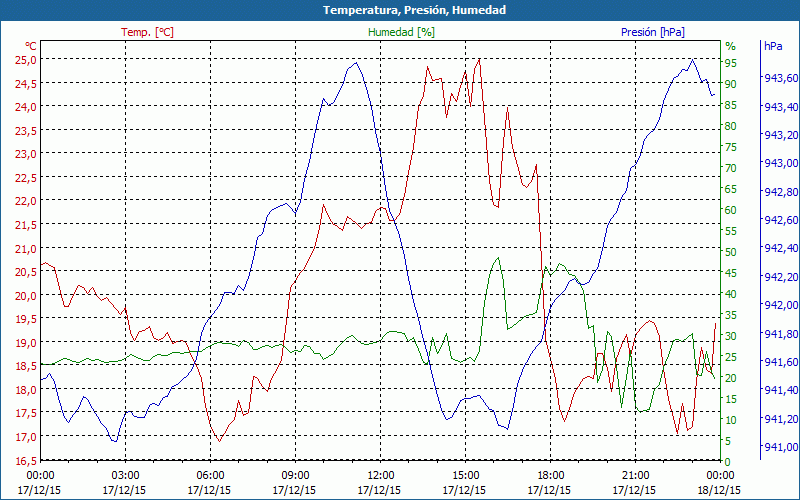The image size is (800, 500).
Task: Click pressure axis value "941,20"
Action: pos(780,419)
